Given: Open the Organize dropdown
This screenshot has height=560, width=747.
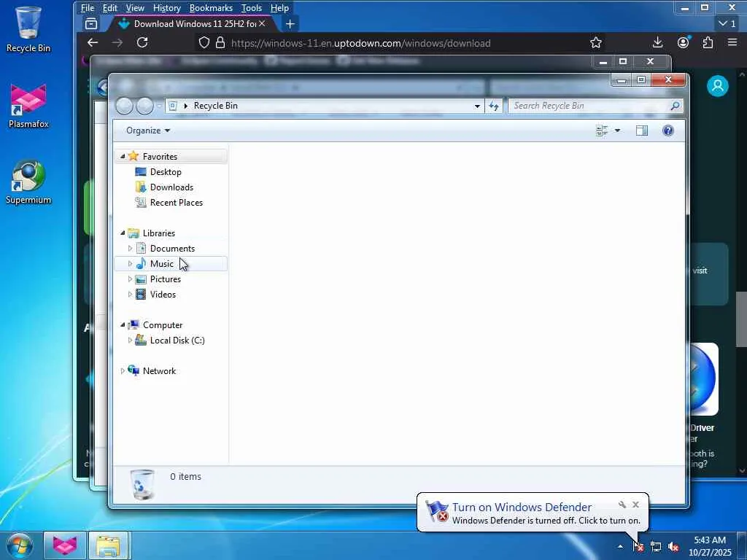Looking at the screenshot, I should tap(147, 131).
